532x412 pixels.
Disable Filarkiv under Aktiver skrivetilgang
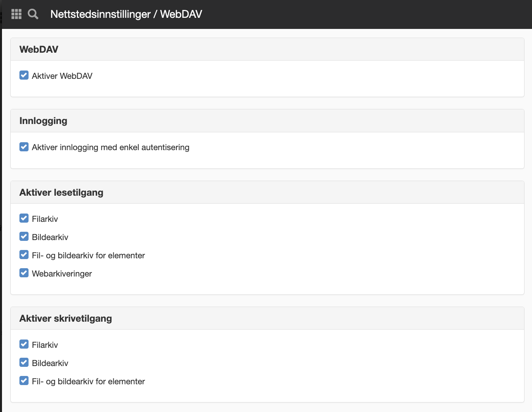tap(24, 344)
